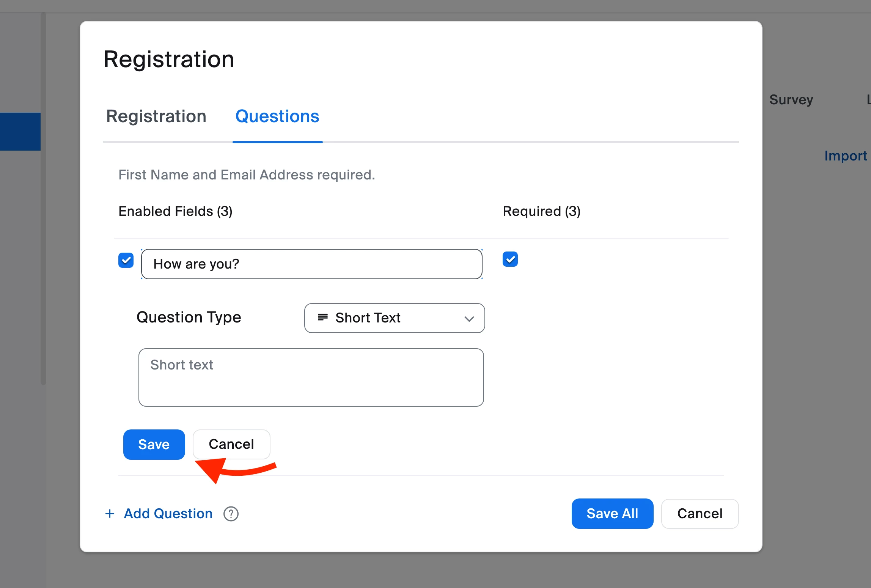Uncheck the enabled checkbox for How are you?

coord(126,260)
